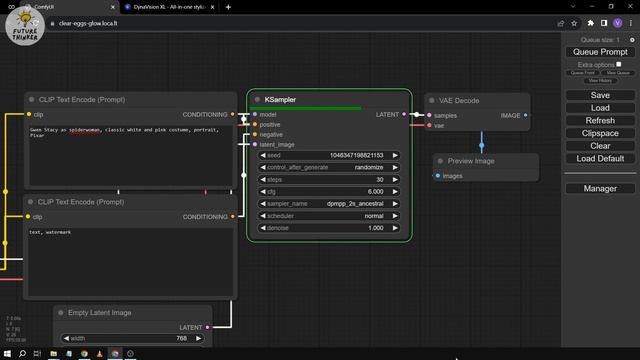Close the DynaVision XL tab

coord(212,7)
